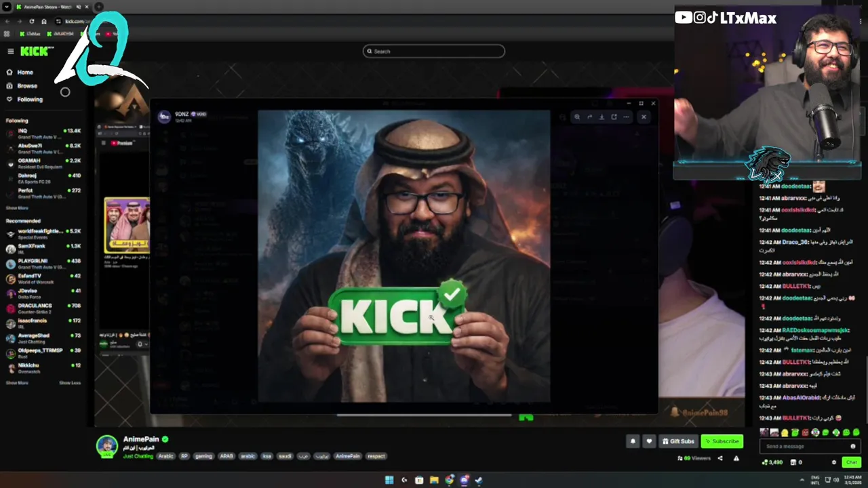
Task: Click the green Subscribe button
Action: coord(722,441)
